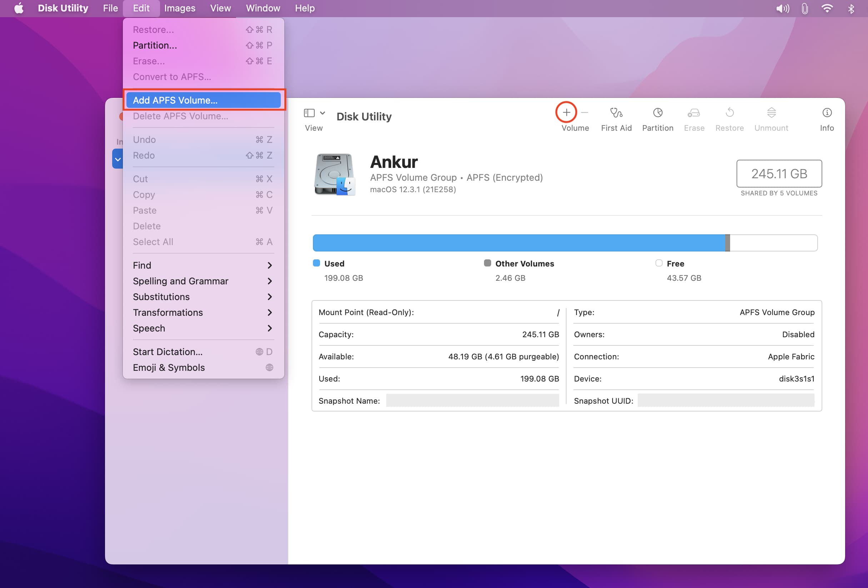This screenshot has height=588, width=868.
Task: Collapse the sidebar disclosure chevron
Action: [x=118, y=159]
